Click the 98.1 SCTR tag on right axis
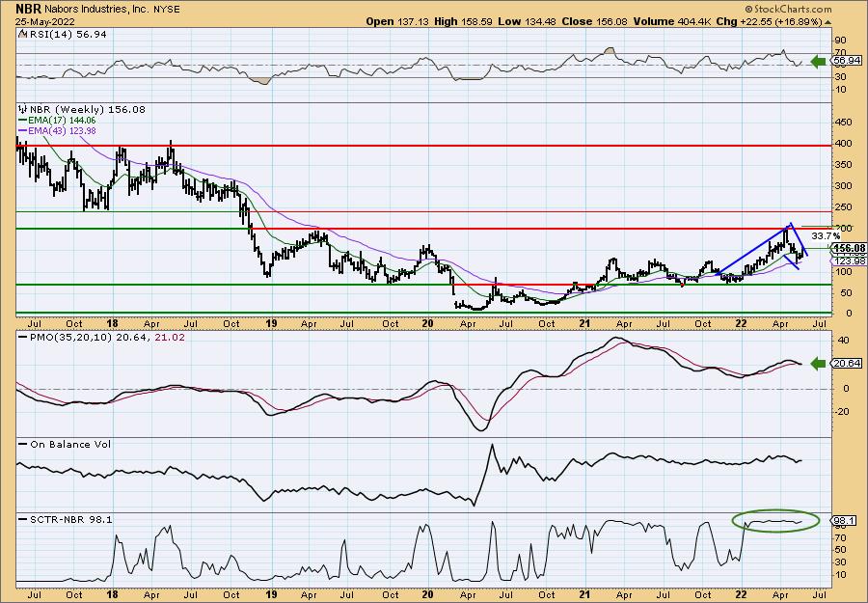868x603 pixels. coord(844,520)
